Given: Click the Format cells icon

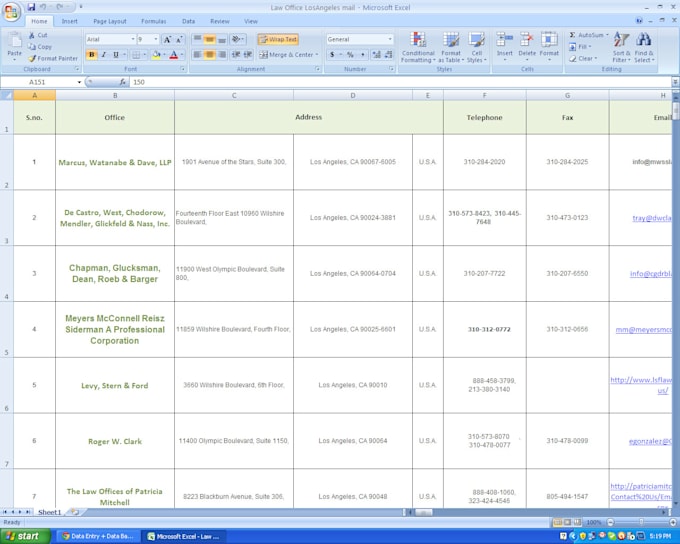Looking at the screenshot, I should click(549, 40).
